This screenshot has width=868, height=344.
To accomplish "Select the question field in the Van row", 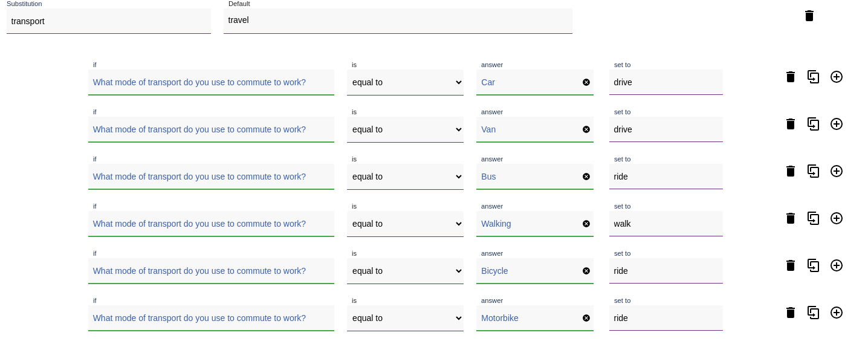I will tap(211, 129).
